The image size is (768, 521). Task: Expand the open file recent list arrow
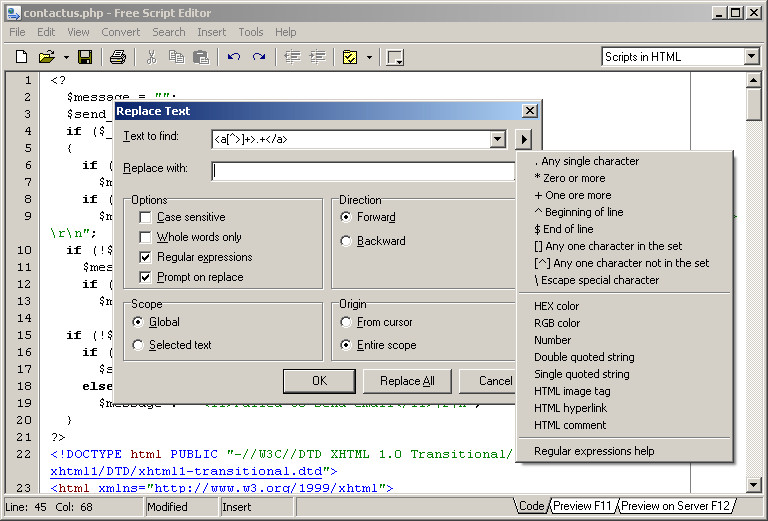pos(66,57)
